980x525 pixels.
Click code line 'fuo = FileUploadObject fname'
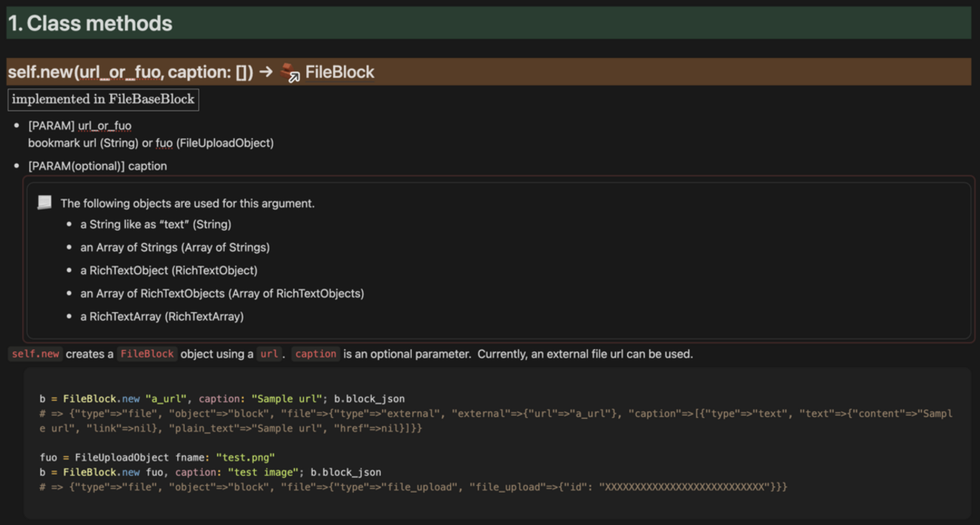pos(157,457)
